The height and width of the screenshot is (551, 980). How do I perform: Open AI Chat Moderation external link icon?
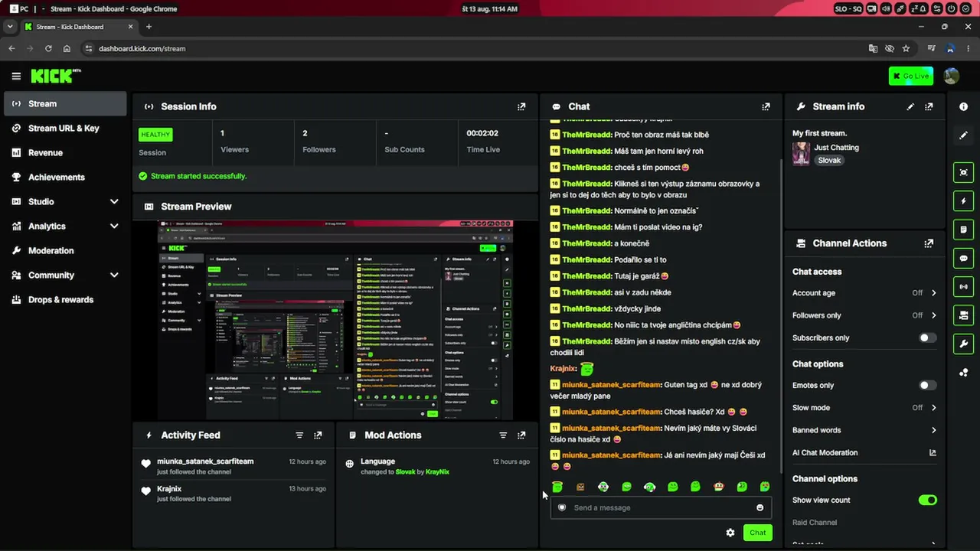[933, 452]
